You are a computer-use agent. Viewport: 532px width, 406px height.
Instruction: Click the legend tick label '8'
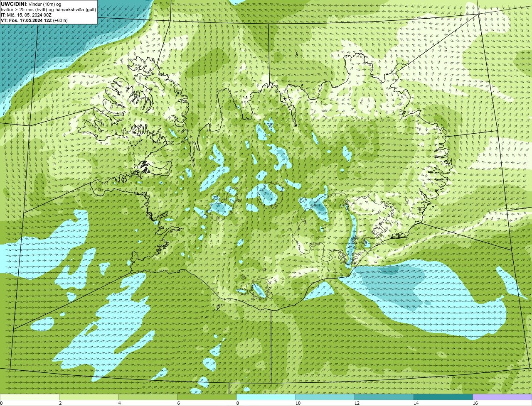click(238, 403)
